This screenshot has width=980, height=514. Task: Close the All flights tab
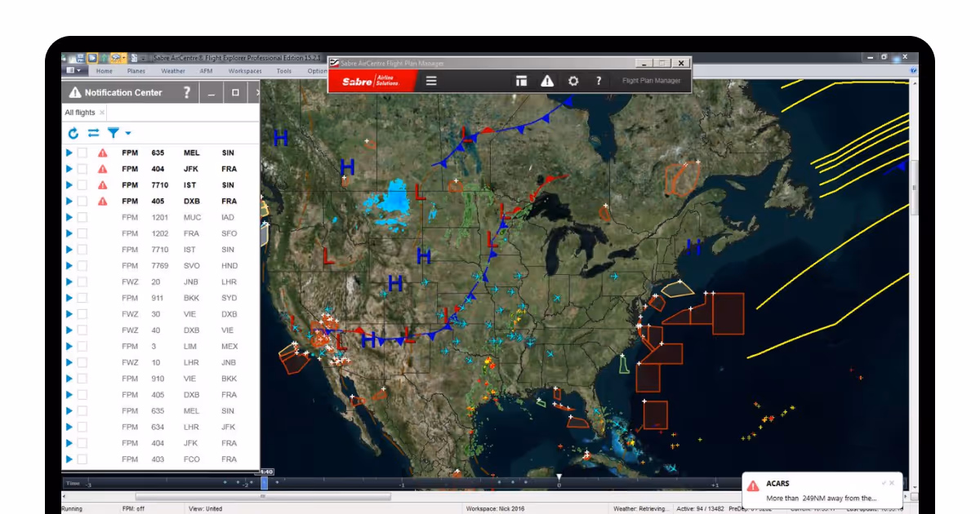[102, 113]
